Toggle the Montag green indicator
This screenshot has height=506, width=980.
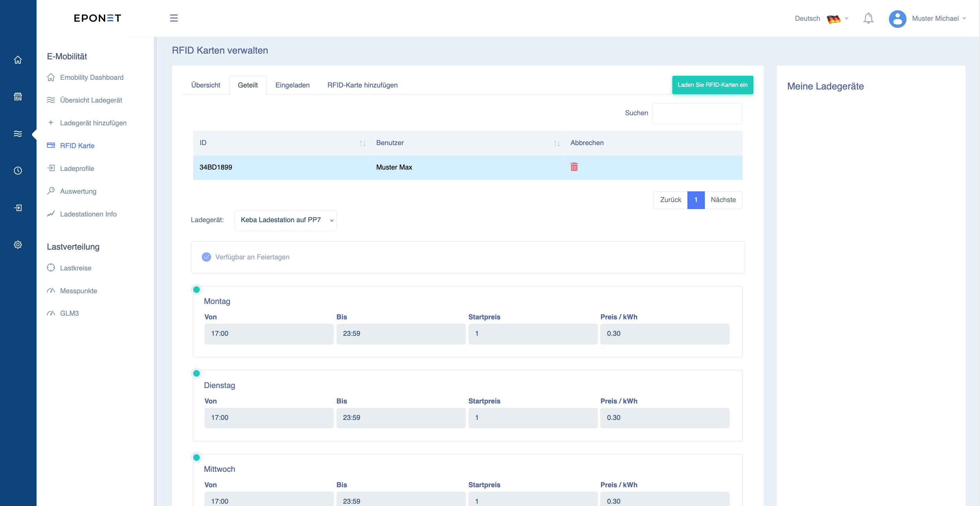pyautogui.click(x=196, y=290)
